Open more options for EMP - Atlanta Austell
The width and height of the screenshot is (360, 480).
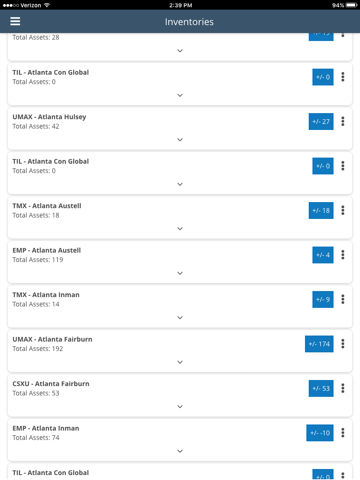pos(343,255)
